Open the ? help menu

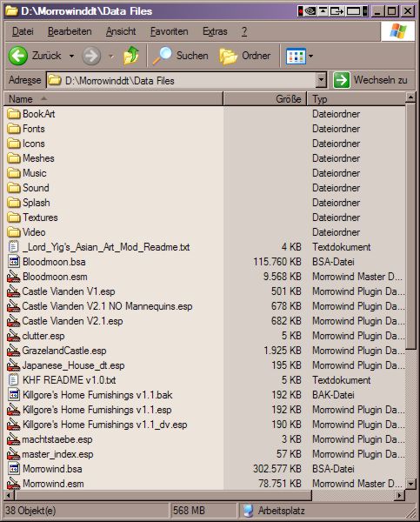click(x=244, y=31)
